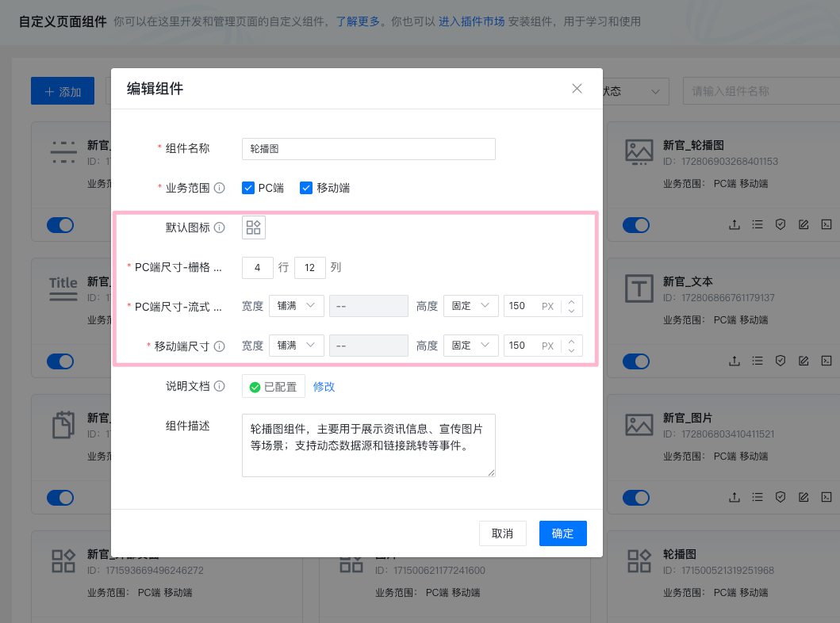This screenshot has width=840, height=623.
Task: Click info icon next to 业务范围
Action: 220,188
